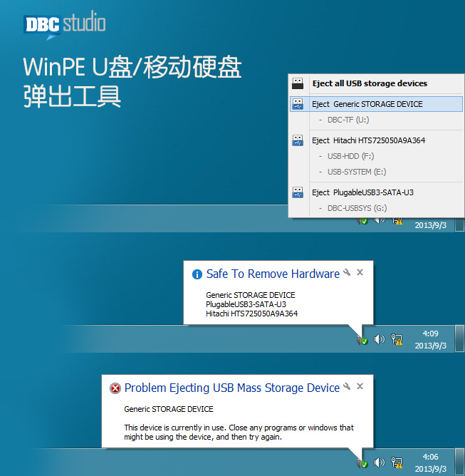
Task: Click PlugableUSB3-SATA-U3 line in Safe To Remove balloon
Action: point(246,304)
